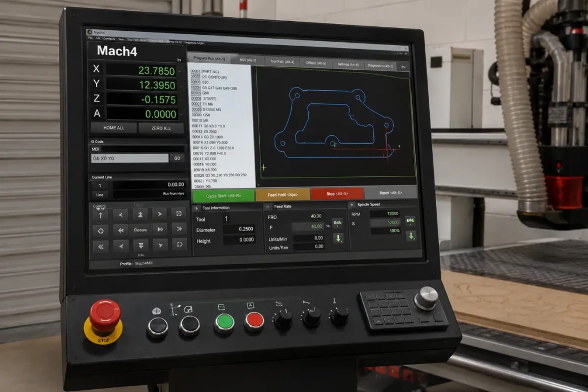Switch to the Offsets tab
Viewport: 588px width, 392px height.
(x=316, y=63)
